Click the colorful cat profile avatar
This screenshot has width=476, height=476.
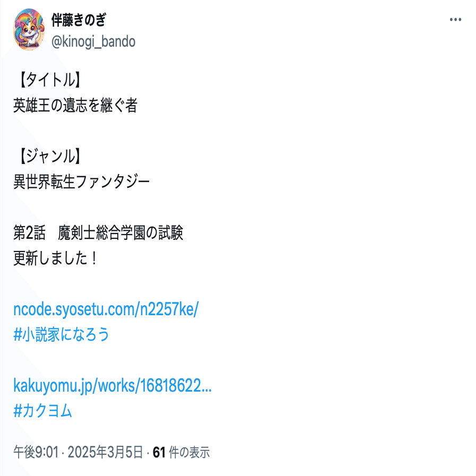[29, 30]
